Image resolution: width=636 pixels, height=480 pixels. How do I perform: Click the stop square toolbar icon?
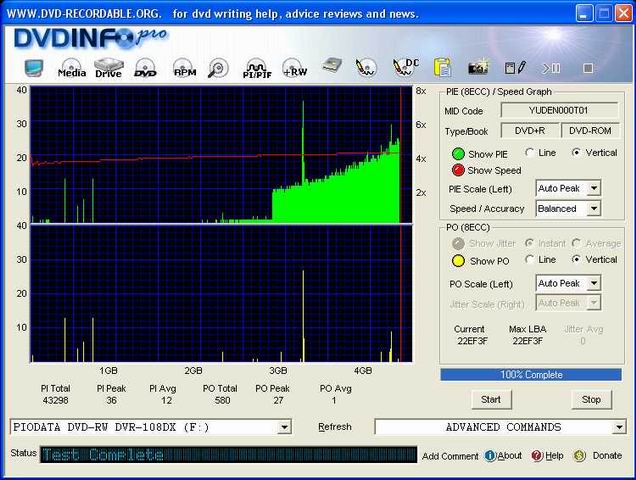click(588, 68)
